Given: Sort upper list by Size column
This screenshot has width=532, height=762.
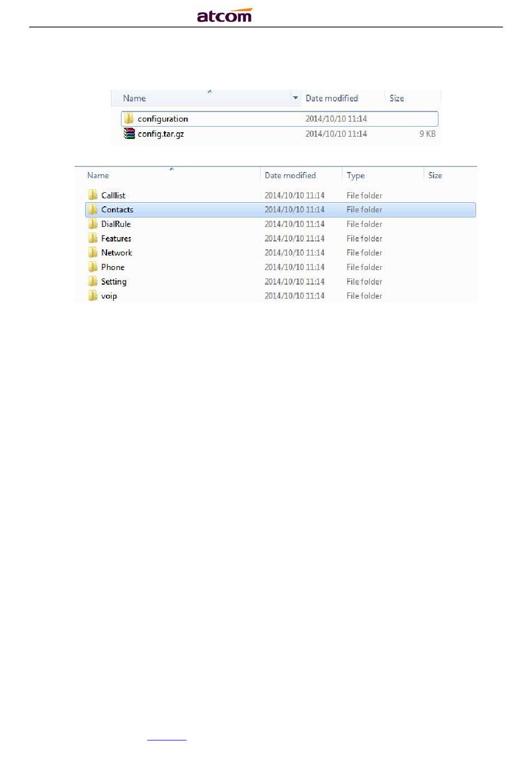Looking at the screenshot, I should [396, 98].
